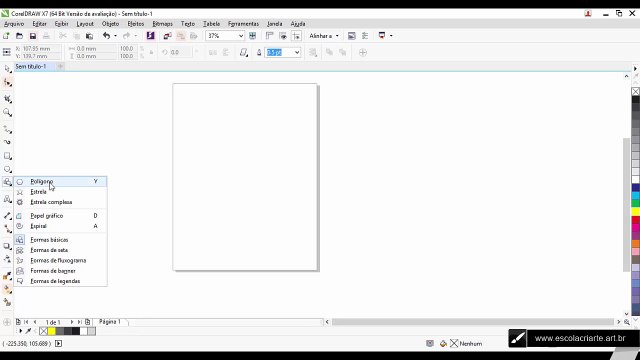Image resolution: width=640 pixels, height=360 pixels.
Task: Click the Import icon in toolbar
Action: coord(167,36)
